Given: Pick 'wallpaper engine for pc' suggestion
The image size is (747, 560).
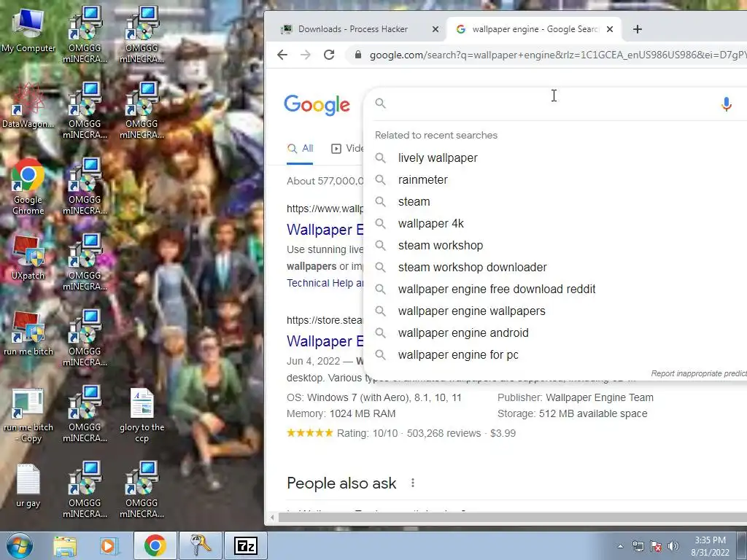Looking at the screenshot, I should (458, 355).
